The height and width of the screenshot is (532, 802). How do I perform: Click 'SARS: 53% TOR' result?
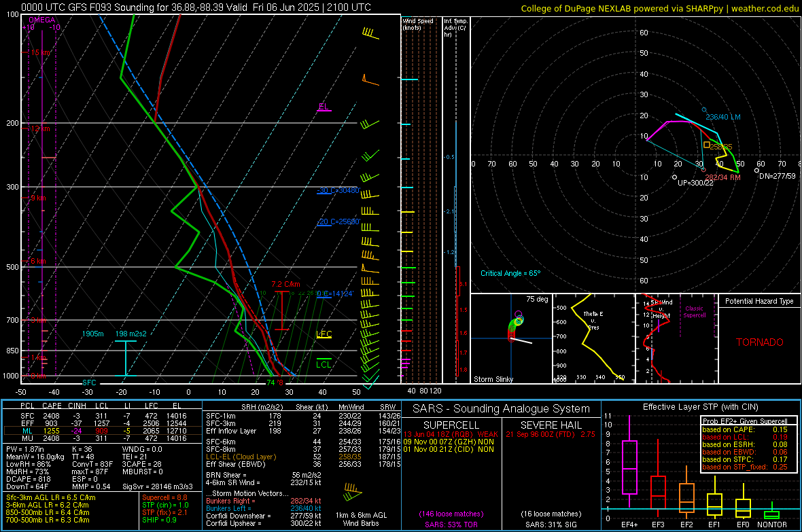click(451, 525)
